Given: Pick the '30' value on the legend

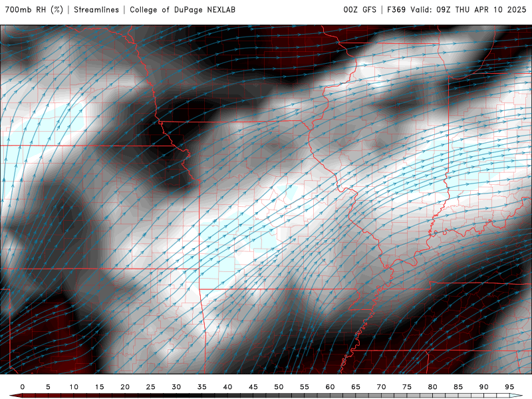Looking at the screenshot, I should (176, 387).
